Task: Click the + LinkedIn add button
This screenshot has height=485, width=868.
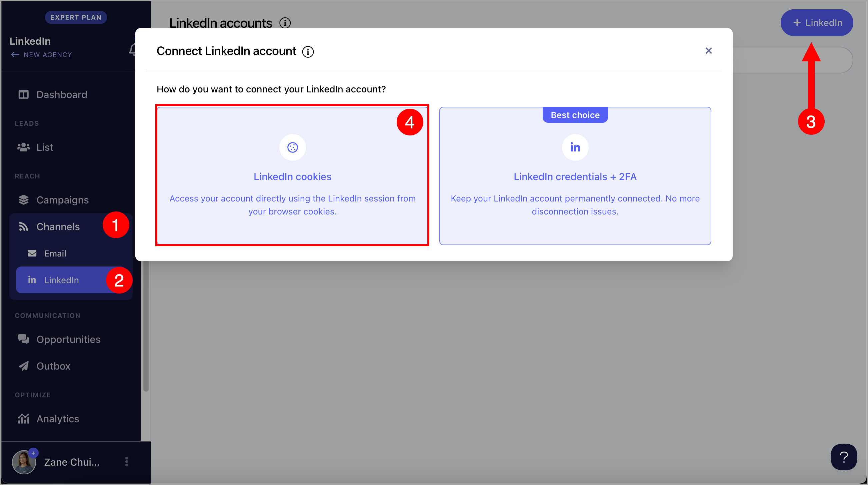Action: click(x=817, y=23)
